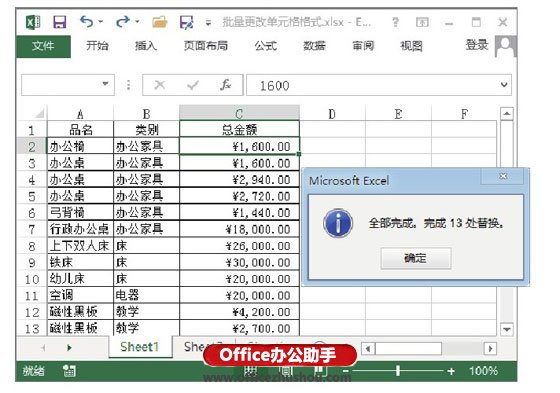Screen dimensions: 560x393
Task: Click cell containing ¥2,940.00
Action: coord(239,180)
